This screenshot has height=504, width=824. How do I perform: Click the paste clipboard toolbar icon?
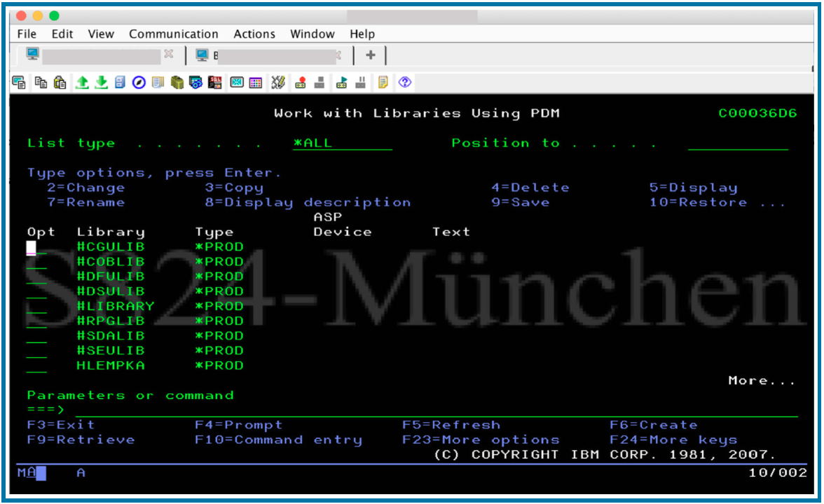point(60,83)
